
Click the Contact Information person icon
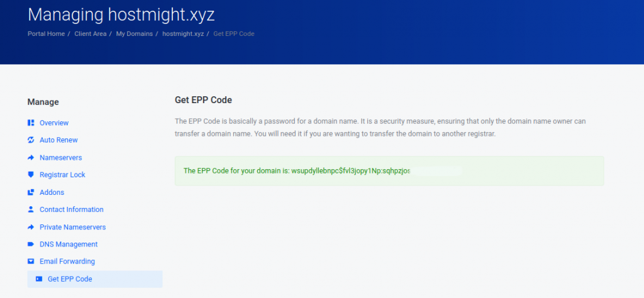[30, 209]
